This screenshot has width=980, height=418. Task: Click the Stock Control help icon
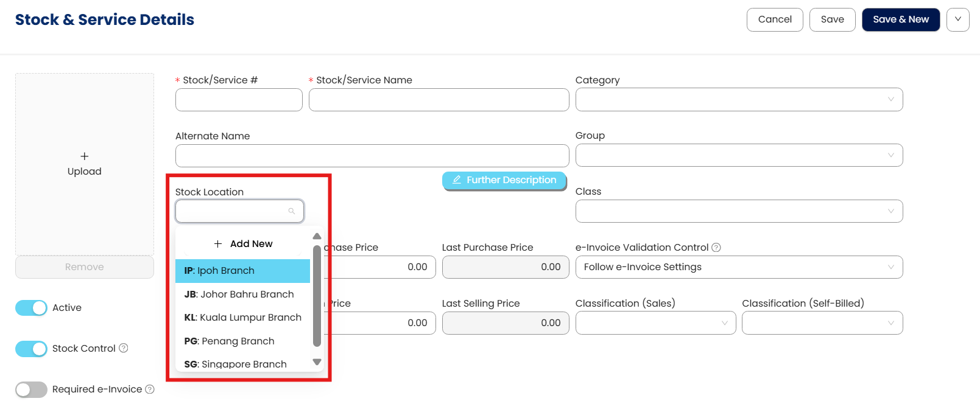[x=124, y=348]
